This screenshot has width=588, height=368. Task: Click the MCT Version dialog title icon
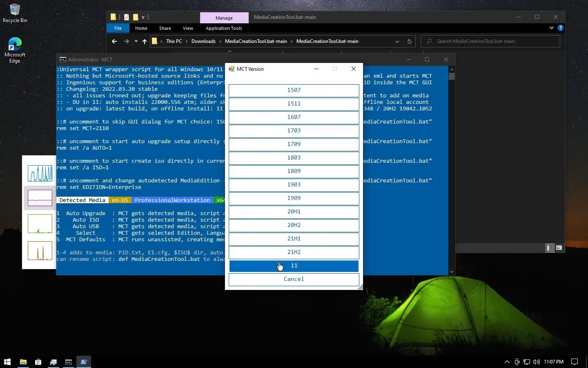click(232, 69)
